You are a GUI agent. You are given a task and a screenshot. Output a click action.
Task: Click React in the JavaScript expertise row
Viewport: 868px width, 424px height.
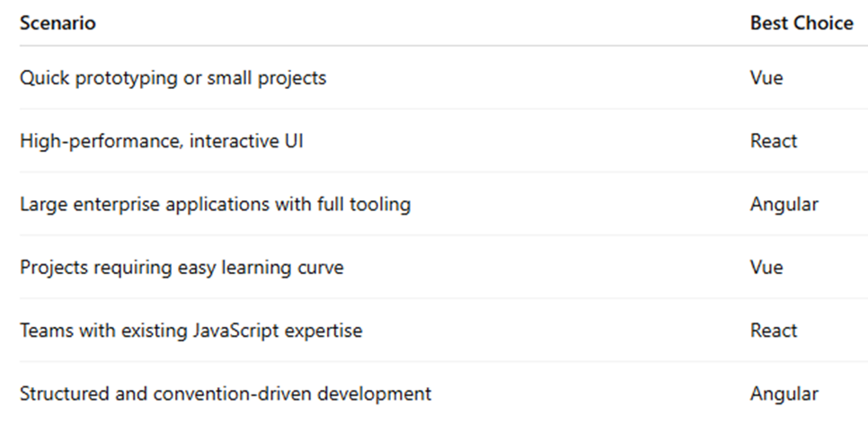click(x=774, y=331)
